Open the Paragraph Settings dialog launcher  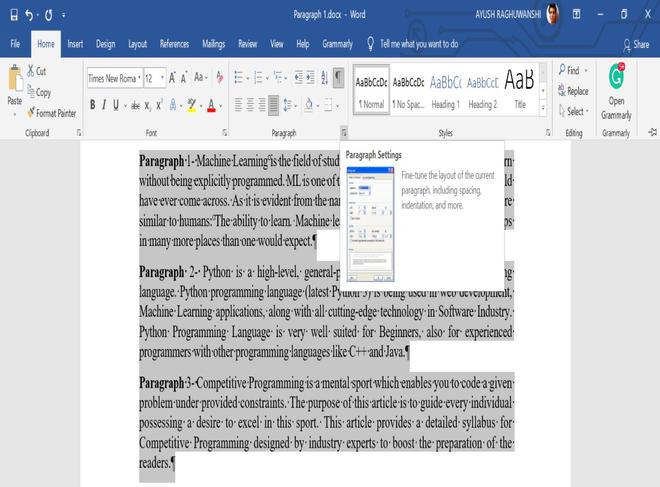click(x=344, y=133)
